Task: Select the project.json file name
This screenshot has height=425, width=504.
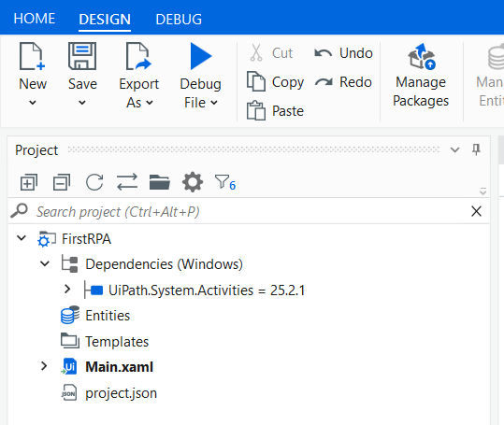Action: (121, 393)
